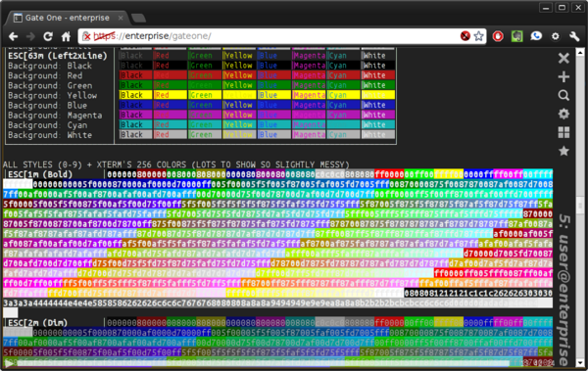Show the terminal grid view icon
588x371 pixels.
pyautogui.click(x=563, y=132)
